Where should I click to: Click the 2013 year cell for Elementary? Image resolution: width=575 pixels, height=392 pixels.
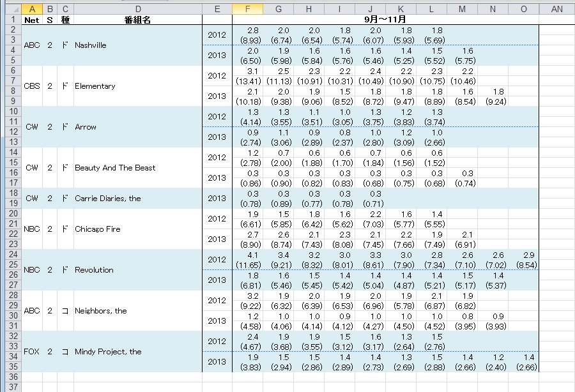[x=217, y=96]
